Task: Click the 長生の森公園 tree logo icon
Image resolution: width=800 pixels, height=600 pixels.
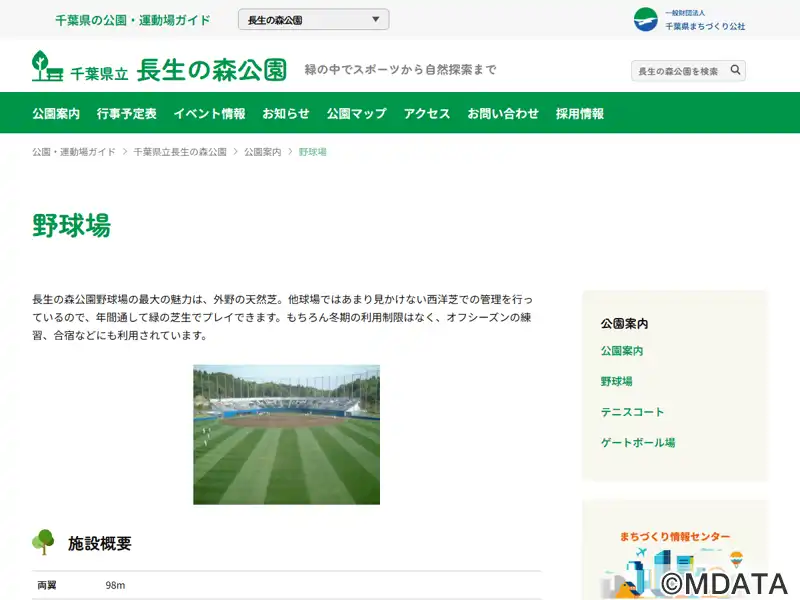Action: point(46,66)
